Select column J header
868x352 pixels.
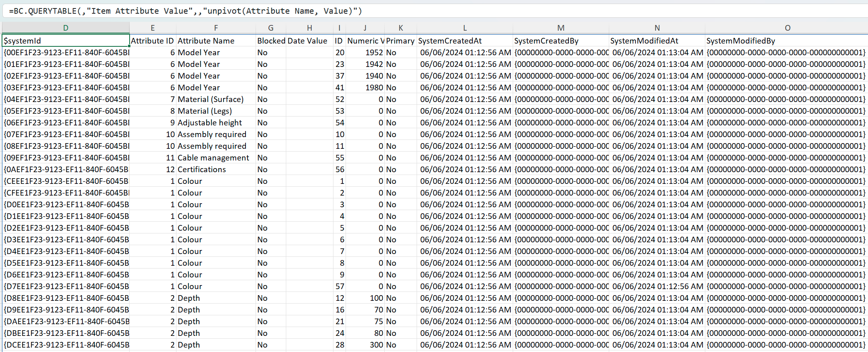click(365, 28)
